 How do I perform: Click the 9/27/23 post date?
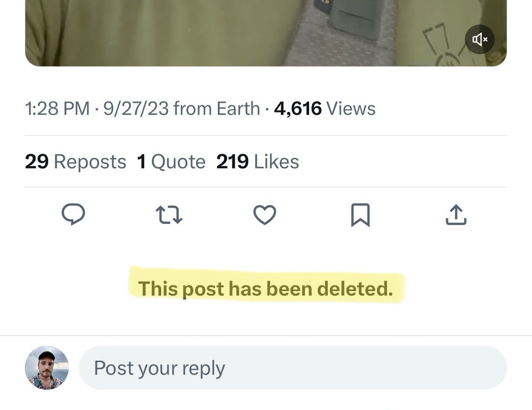[x=136, y=109]
